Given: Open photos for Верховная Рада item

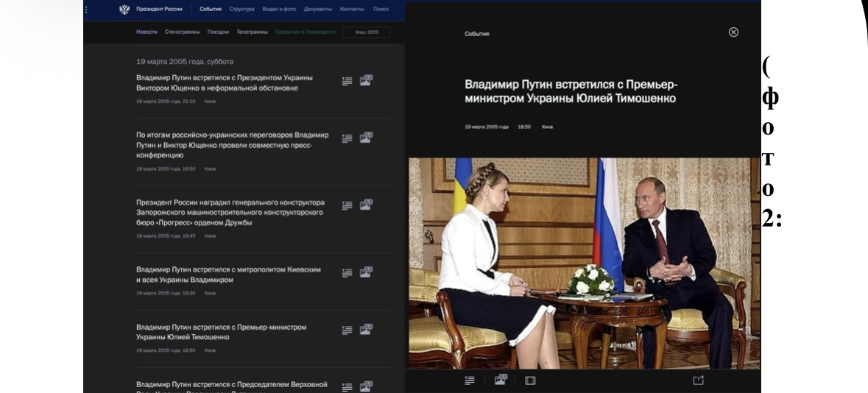Looking at the screenshot, I should coord(366,386).
